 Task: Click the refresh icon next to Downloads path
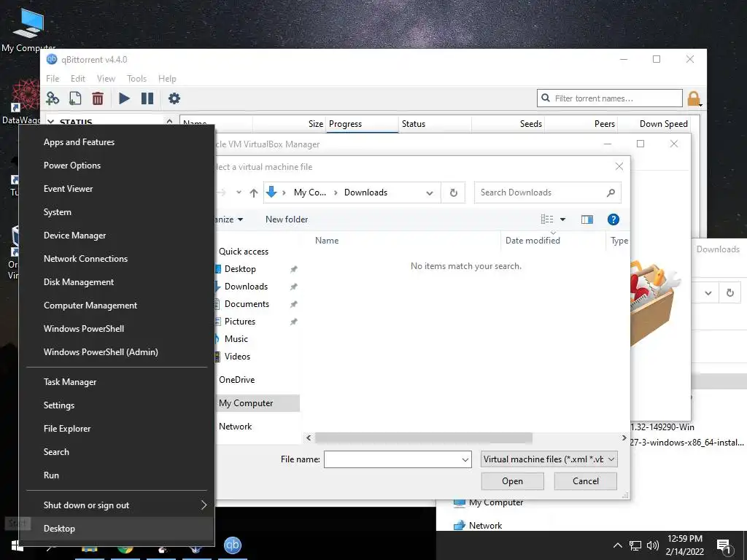[454, 192]
